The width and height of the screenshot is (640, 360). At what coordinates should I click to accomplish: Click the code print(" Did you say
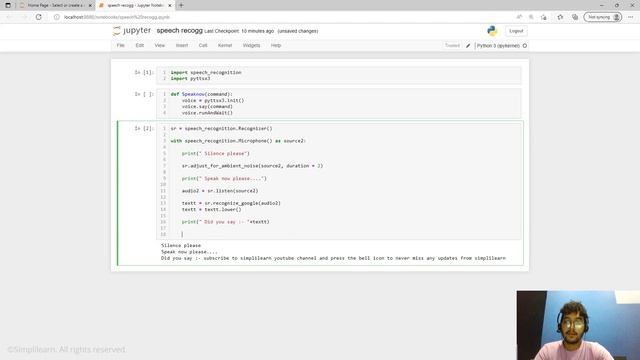[x=226, y=222]
